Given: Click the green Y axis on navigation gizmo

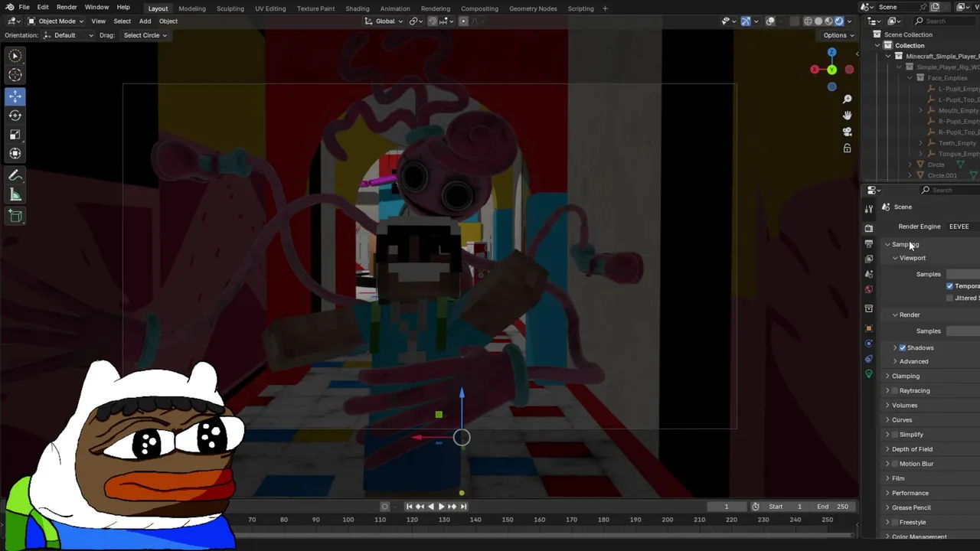Looking at the screenshot, I should [x=831, y=70].
